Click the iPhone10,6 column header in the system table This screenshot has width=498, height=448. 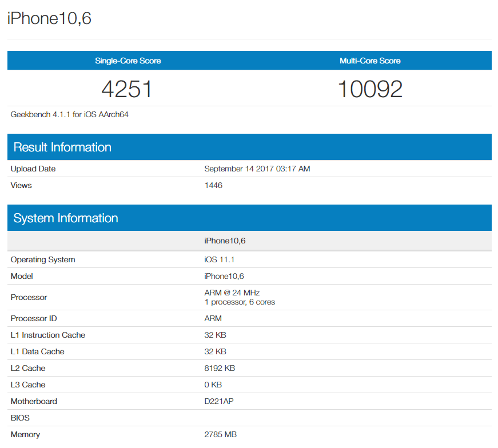(x=225, y=241)
